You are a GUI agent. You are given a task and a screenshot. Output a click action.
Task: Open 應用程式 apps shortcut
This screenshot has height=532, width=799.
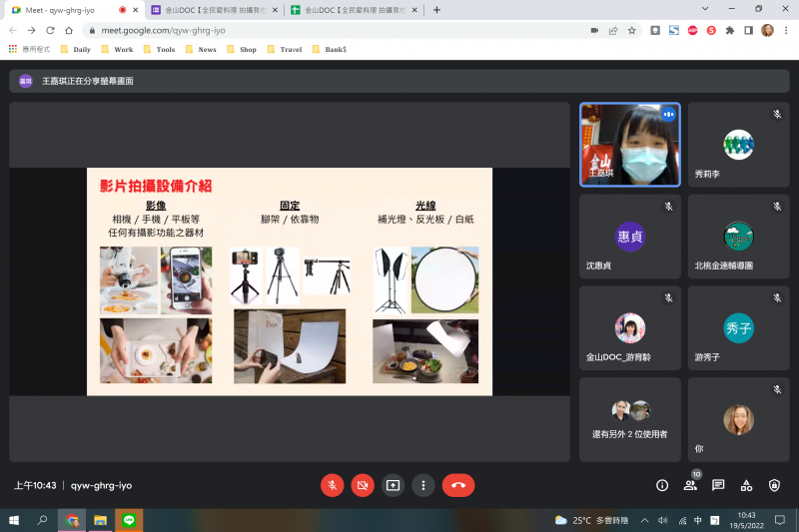coord(30,49)
